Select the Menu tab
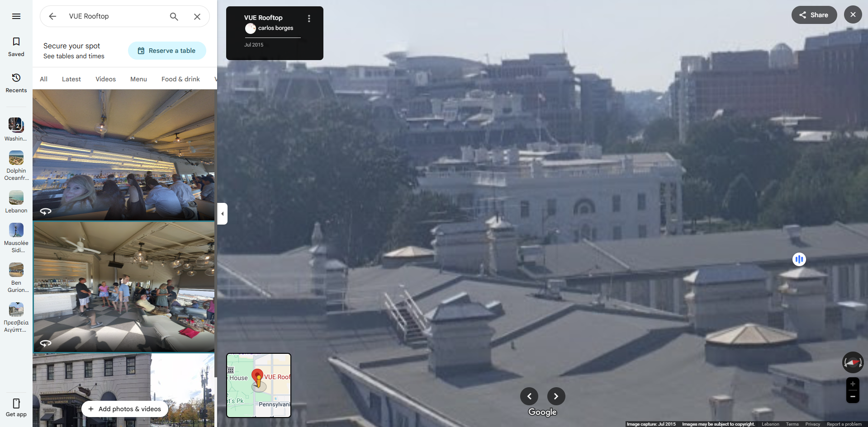This screenshot has width=868, height=427. [x=138, y=79]
